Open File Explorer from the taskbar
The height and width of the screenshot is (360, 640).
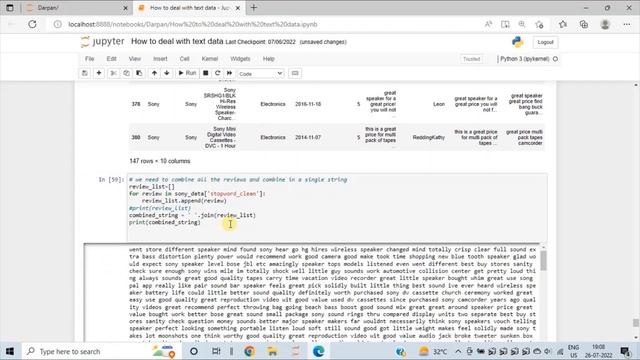tap(272, 351)
